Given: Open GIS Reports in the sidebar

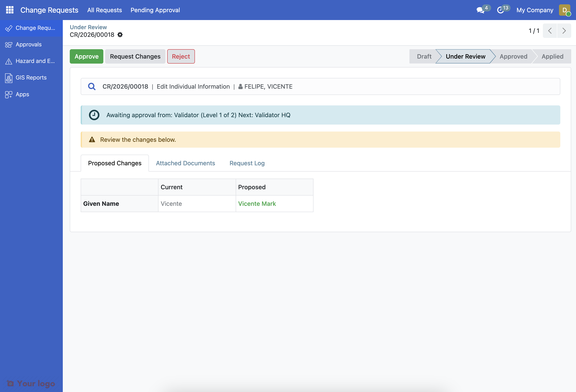Looking at the screenshot, I should point(31,78).
